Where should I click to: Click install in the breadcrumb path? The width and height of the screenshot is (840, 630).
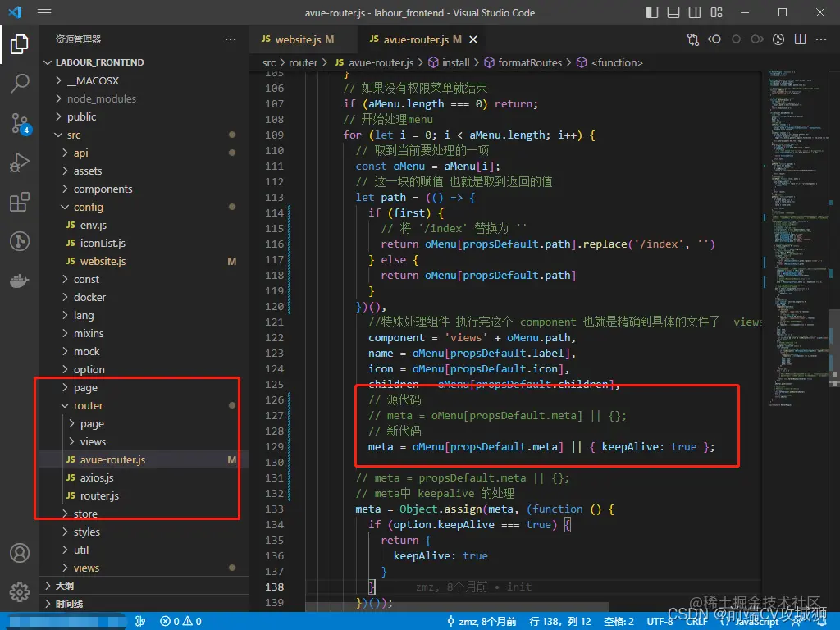[455, 62]
